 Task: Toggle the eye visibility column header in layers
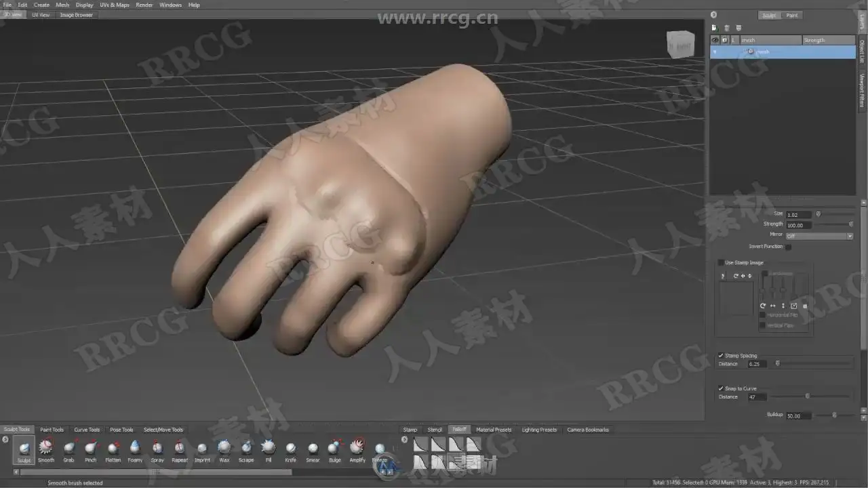(715, 40)
